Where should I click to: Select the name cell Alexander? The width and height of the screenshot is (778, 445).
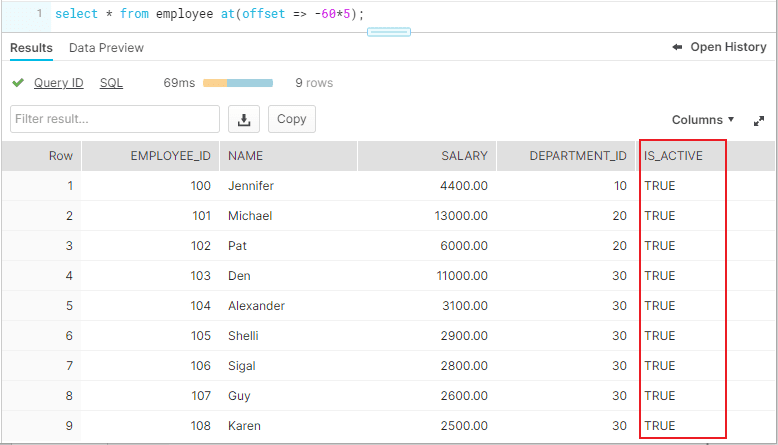257,306
